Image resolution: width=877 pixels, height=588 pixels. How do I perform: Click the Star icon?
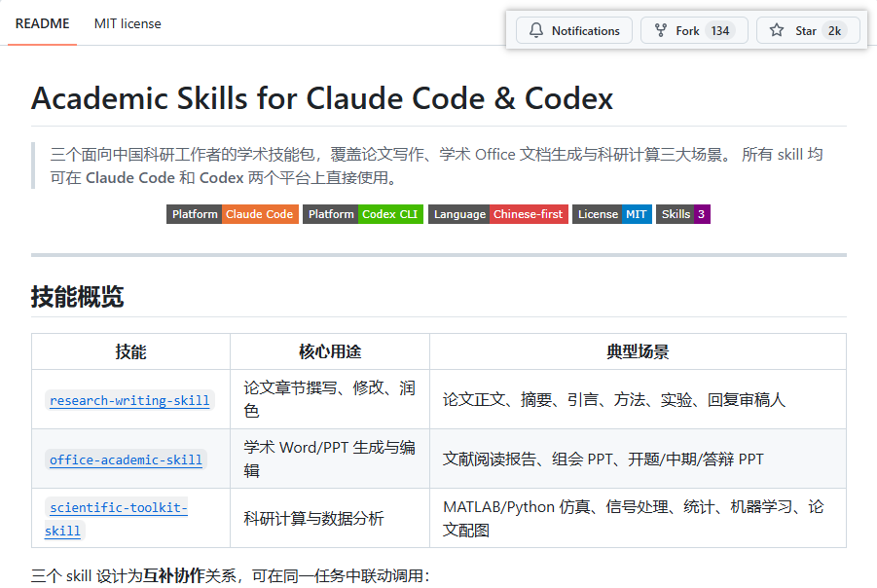click(777, 30)
